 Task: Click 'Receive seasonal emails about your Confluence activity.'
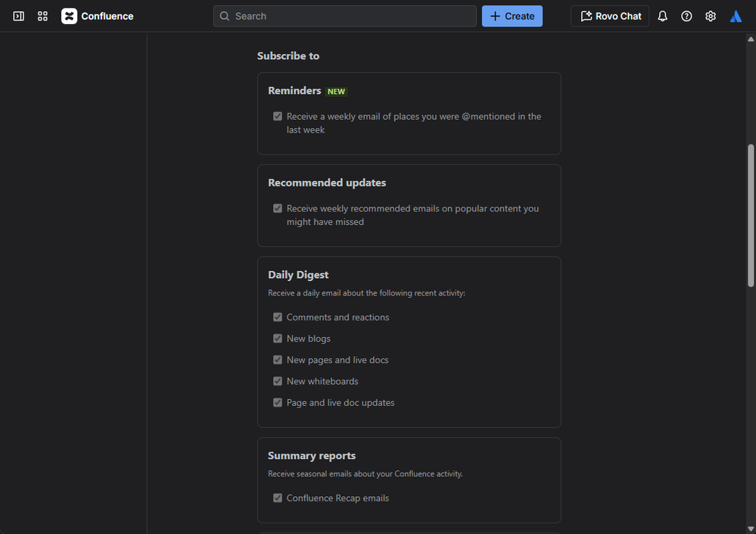[x=366, y=474]
